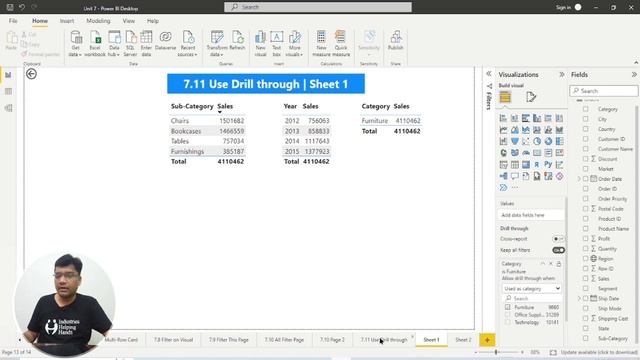Viewport: 640px width, 360px height.
Task: Switch to Sheet 2 page tab
Action: 463,340
